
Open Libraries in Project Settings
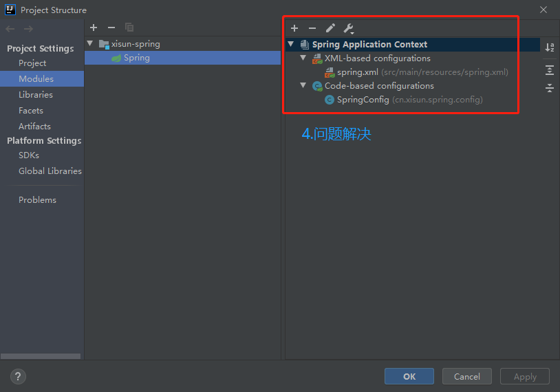[36, 95]
